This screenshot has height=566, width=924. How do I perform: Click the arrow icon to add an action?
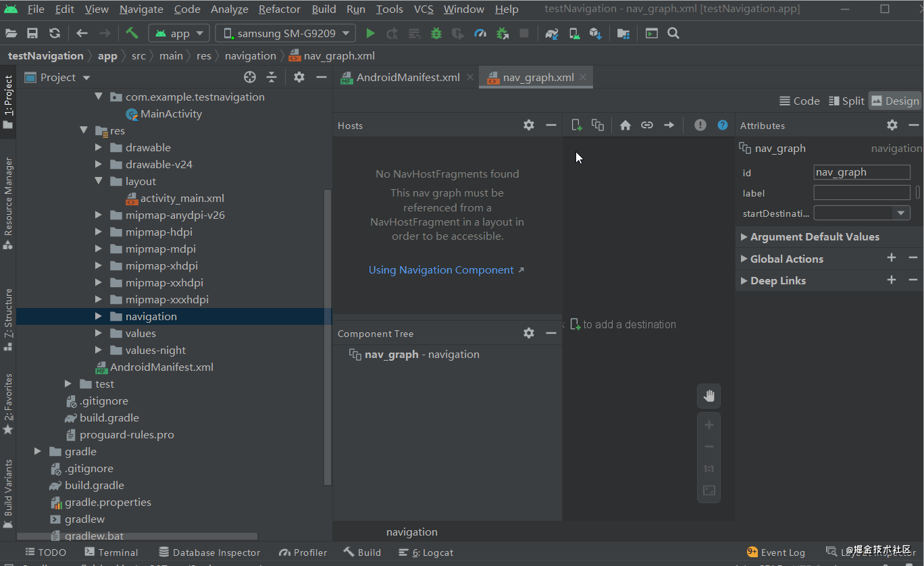[x=669, y=125]
